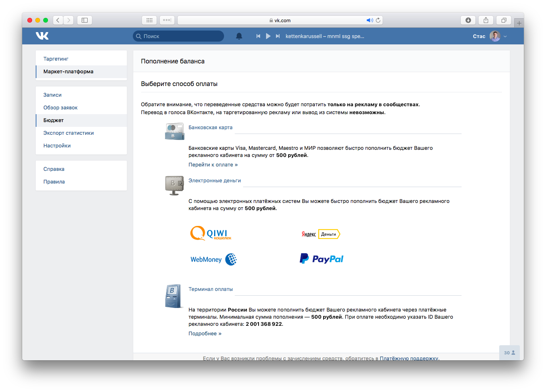Open Записи in sidebar

pyautogui.click(x=81, y=95)
